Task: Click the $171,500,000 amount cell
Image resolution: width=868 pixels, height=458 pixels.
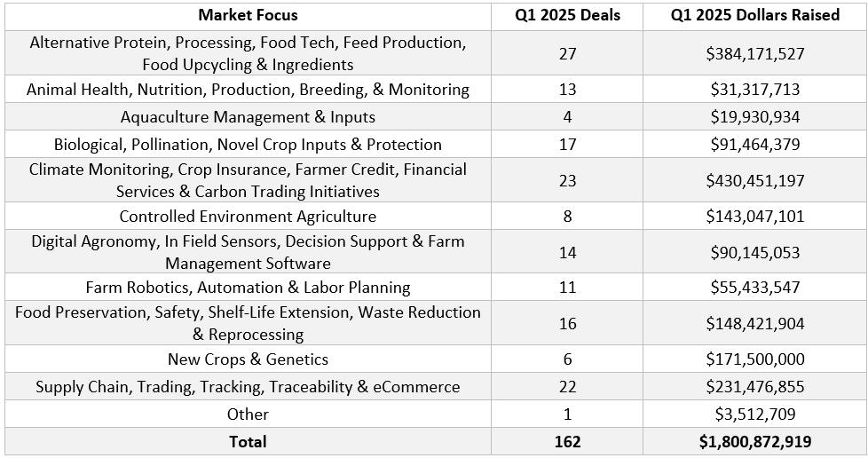Action: (755, 359)
